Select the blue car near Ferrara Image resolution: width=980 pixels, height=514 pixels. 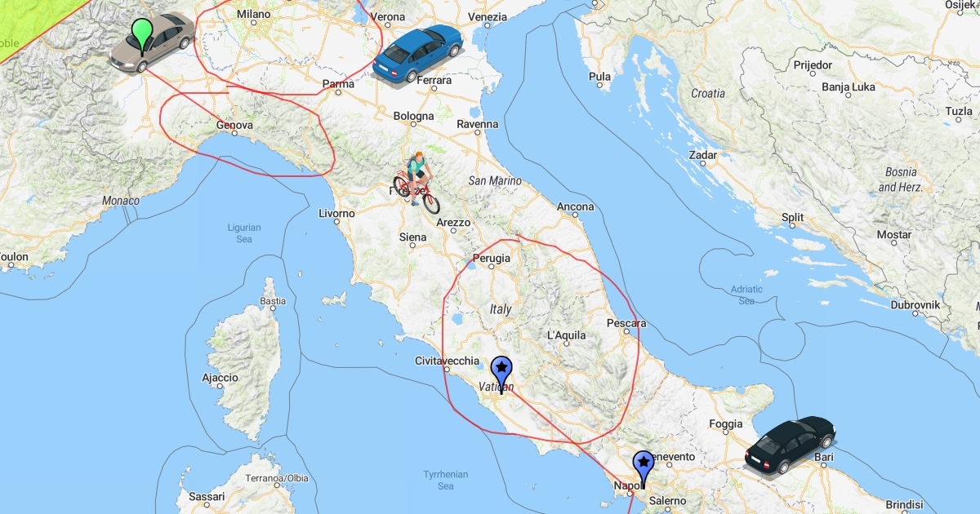coord(417,52)
